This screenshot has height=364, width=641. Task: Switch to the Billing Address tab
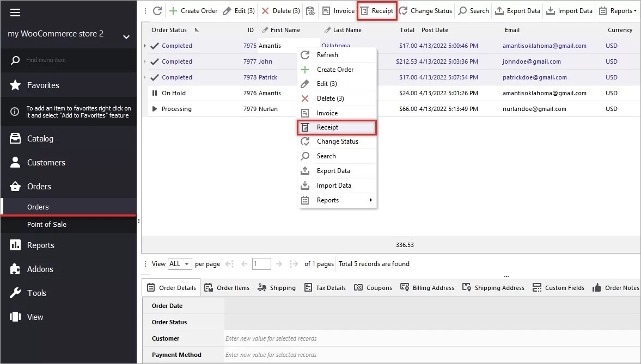click(x=427, y=288)
